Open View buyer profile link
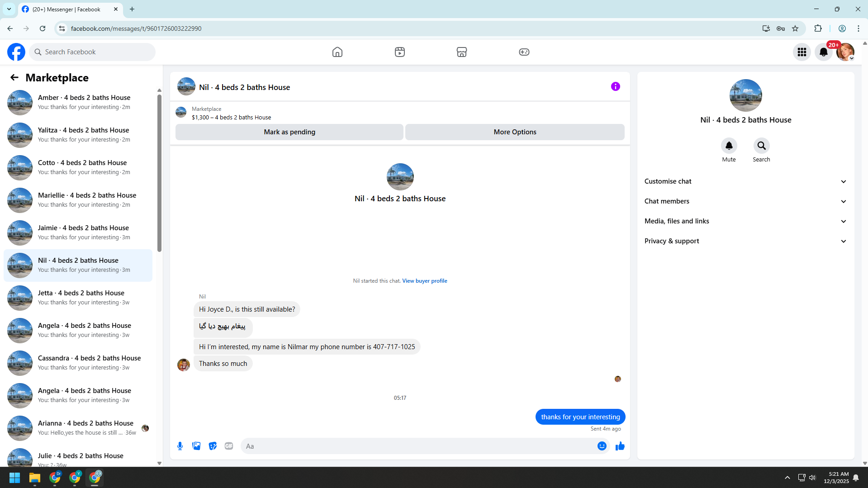The image size is (868, 488). pyautogui.click(x=425, y=281)
